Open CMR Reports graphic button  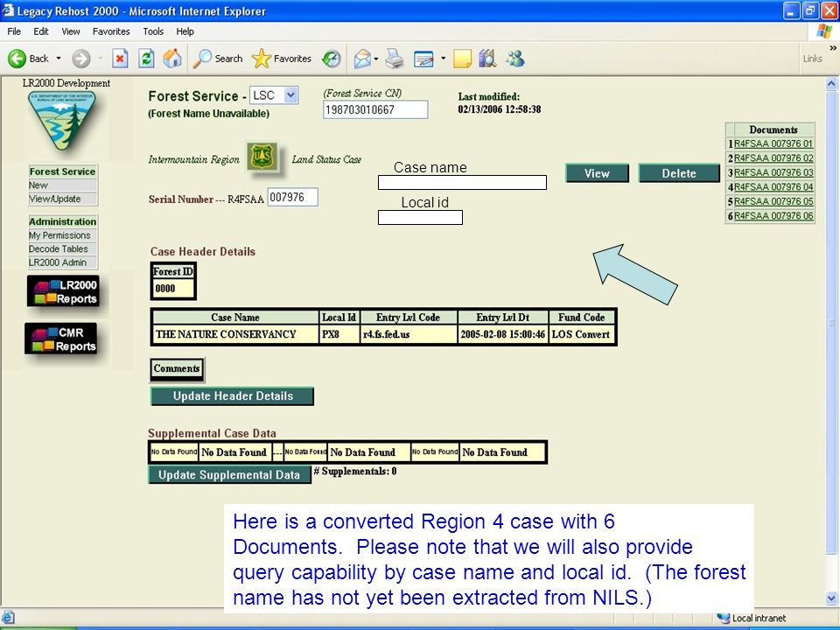61,339
